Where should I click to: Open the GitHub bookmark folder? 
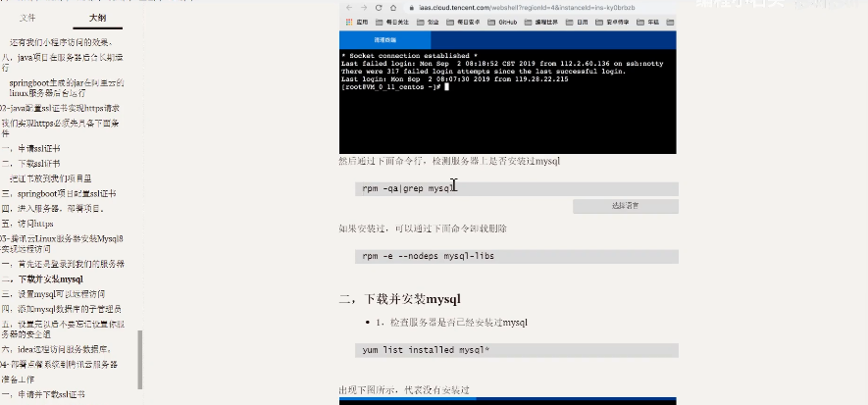click(x=503, y=23)
